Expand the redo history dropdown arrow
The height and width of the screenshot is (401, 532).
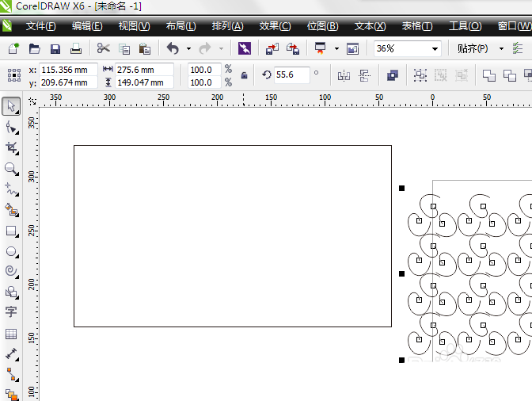point(221,49)
